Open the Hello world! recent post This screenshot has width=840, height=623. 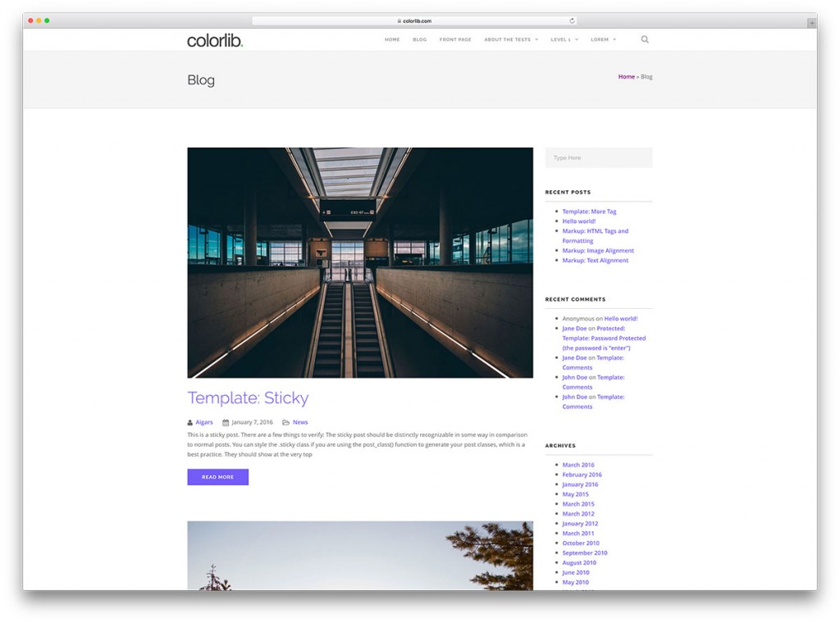pyautogui.click(x=580, y=221)
